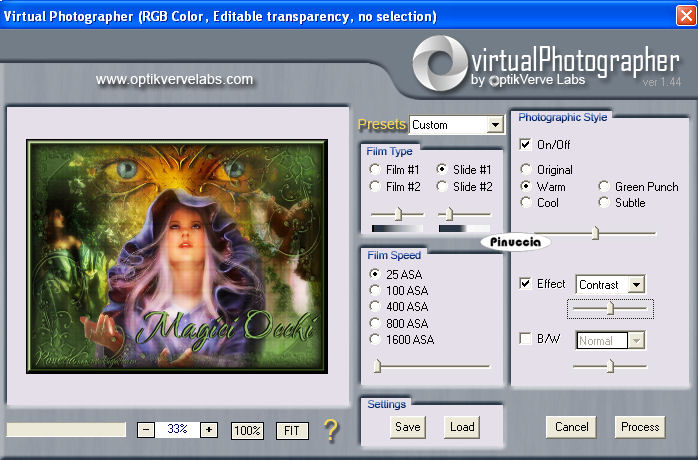The height and width of the screenshot is (460, 698).
Task: Choose the Green Punch style
Action: pyautogui.click(x=604, y=186)
